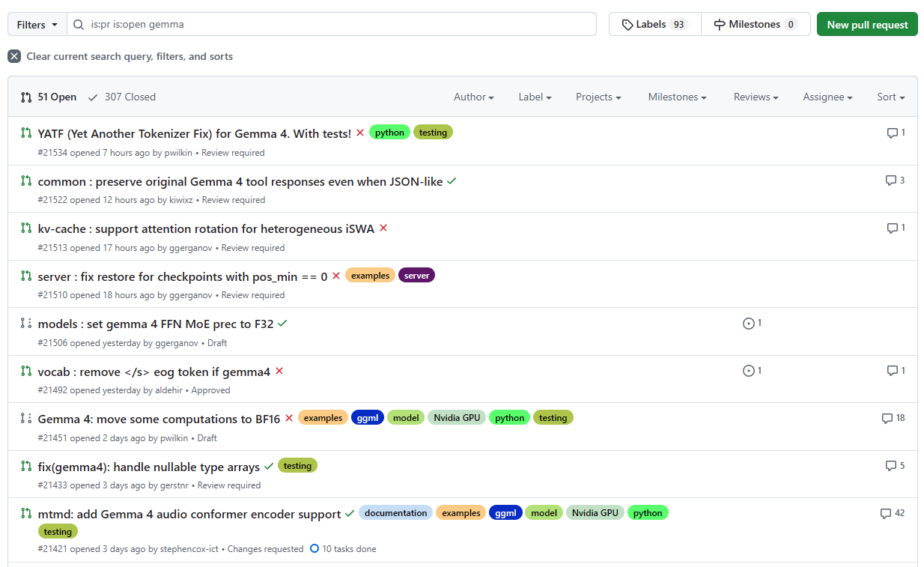Image resolution: width=924 pixels, height=567 pixels.
Task: Click author pwilkin on PR #21534
Action: 180,153
